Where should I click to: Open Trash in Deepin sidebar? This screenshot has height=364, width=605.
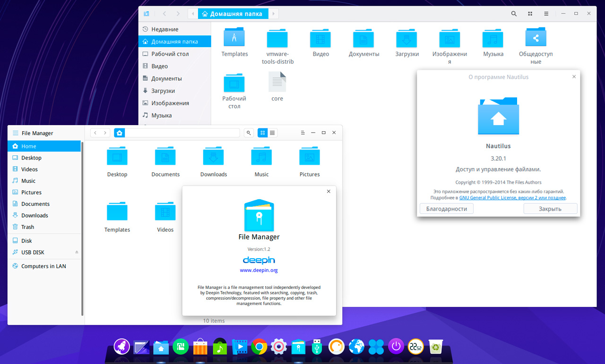27,227
